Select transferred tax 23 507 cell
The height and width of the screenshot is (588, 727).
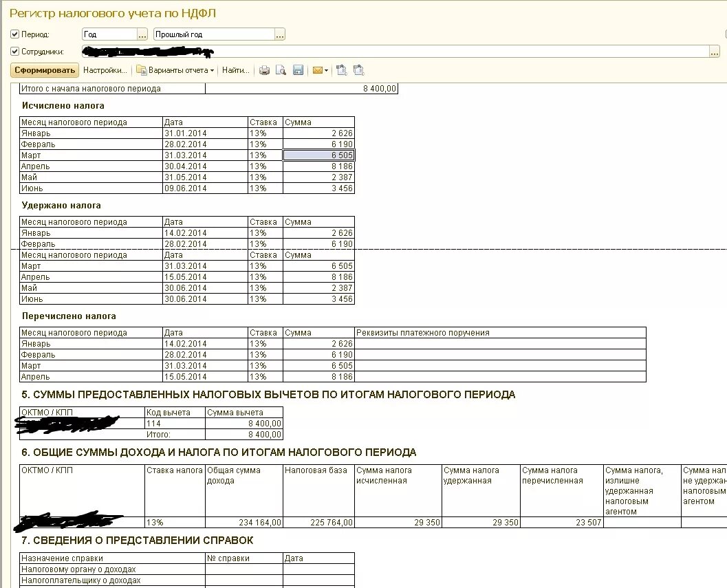coord(561,523)
